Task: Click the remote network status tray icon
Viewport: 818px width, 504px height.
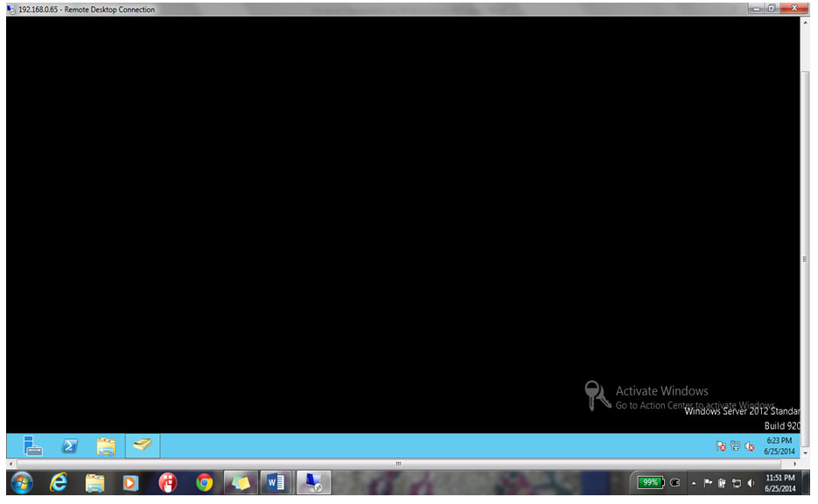Action: point(735,446)
